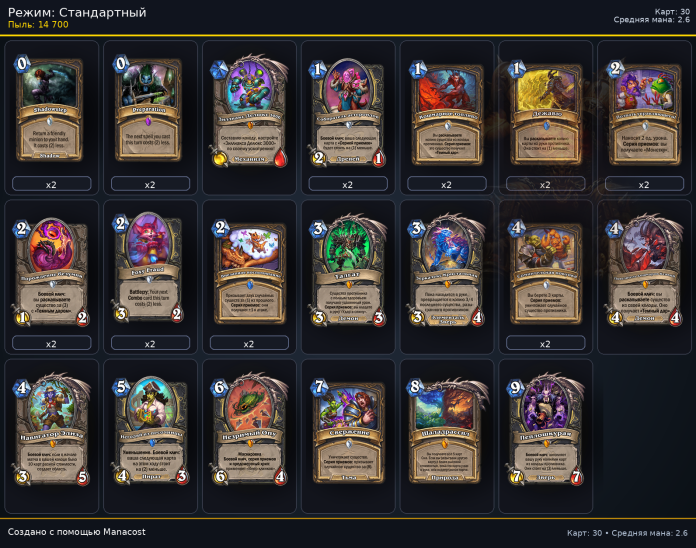
Task: Select the Preparation spell card
Action: [149, 109]
